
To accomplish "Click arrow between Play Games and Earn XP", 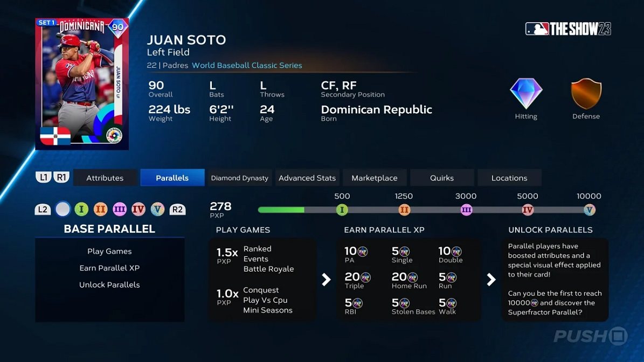I will tap(326, 280).
